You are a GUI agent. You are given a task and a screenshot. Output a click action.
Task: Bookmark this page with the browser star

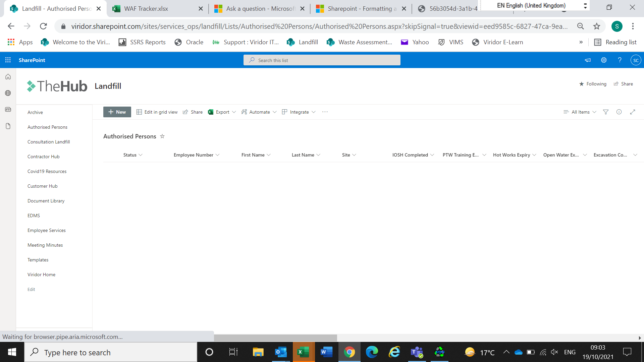click(x=597, y=26)
